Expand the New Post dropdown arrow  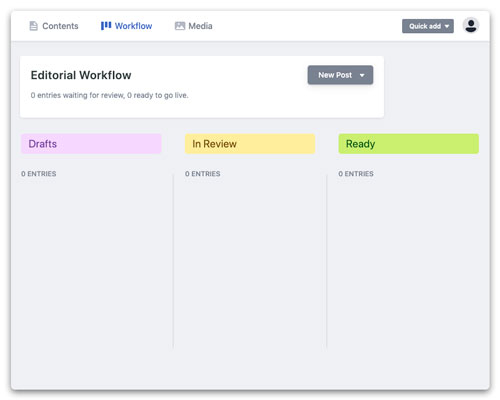[x=362, y=75]
